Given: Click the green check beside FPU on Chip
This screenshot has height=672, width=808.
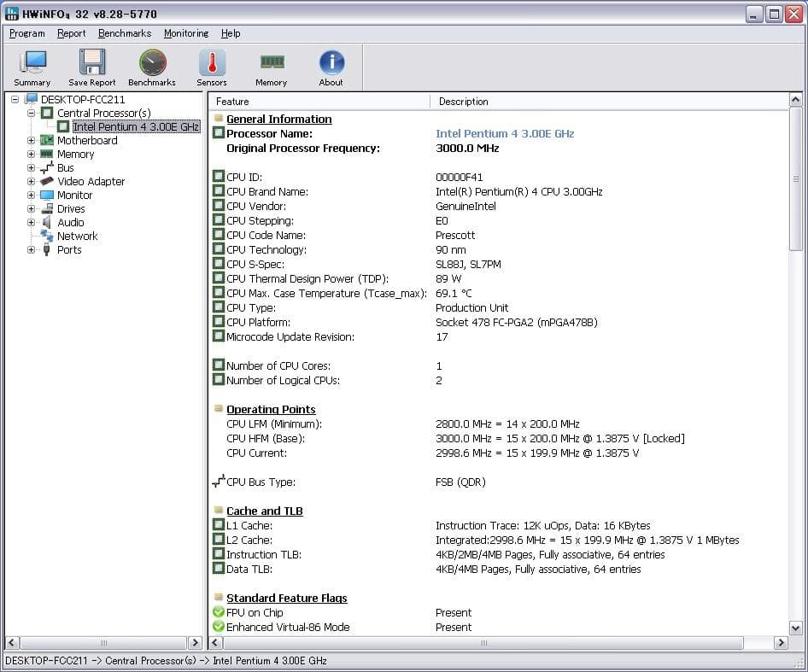Looking at the screenshot, I should tap(219, 612).
